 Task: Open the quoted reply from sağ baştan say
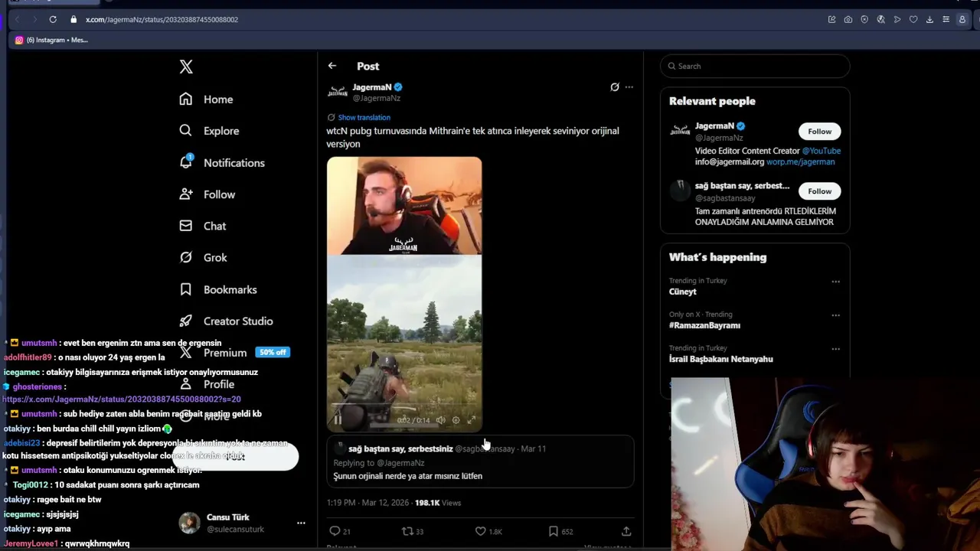480,462
